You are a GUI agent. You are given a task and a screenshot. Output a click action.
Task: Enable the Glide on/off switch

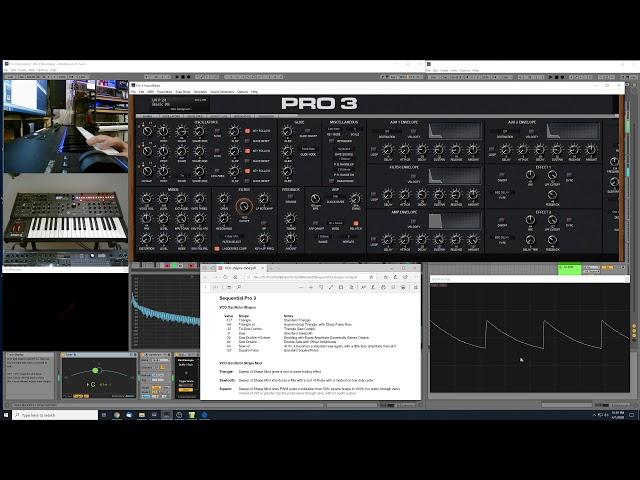point(308,131)
